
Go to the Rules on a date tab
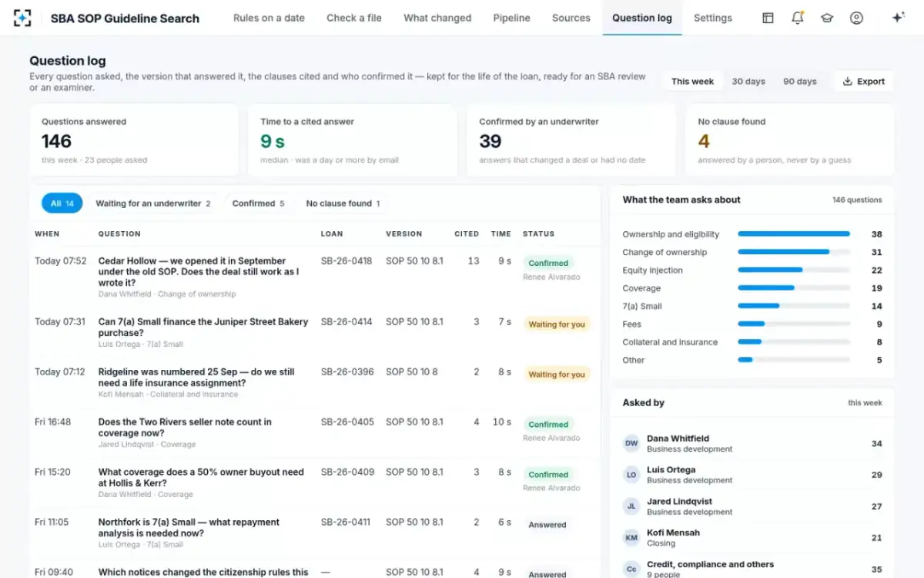tap(269, 18)
